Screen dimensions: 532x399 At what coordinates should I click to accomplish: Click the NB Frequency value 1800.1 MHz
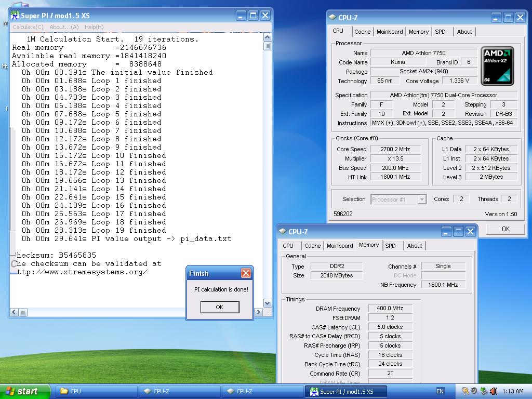(x=443, y=285)
